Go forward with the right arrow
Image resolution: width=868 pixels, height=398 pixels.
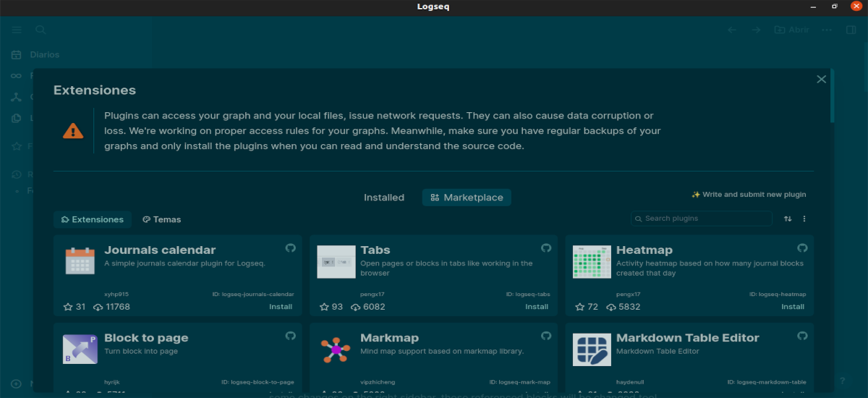tap(756, 30)
